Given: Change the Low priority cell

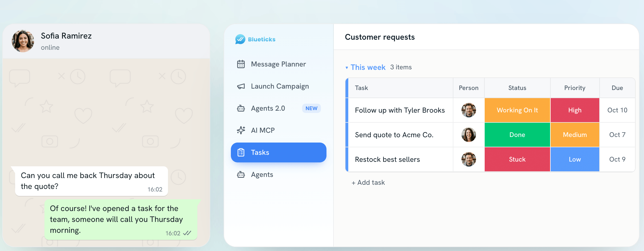Looking at the screenshot, I should tap(575, 159).
